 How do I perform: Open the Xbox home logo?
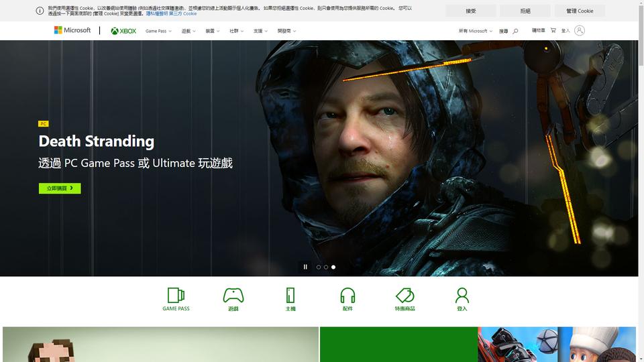point(123,31)
